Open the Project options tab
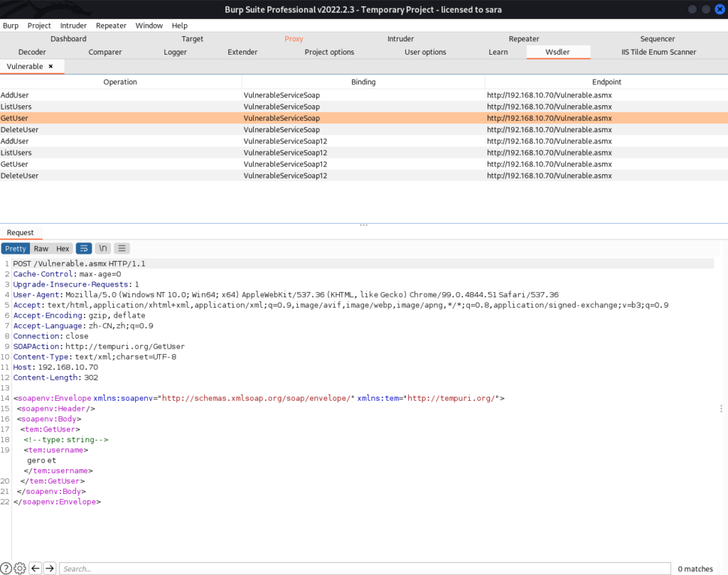 (329, 52)
